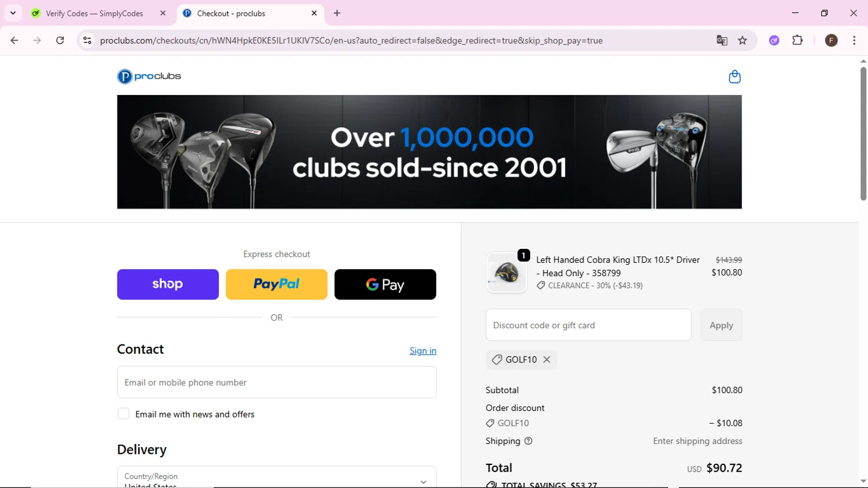Open the Chrome profile avatar
The width and height of the screenshot is (868, 488).
coord(831,41)
